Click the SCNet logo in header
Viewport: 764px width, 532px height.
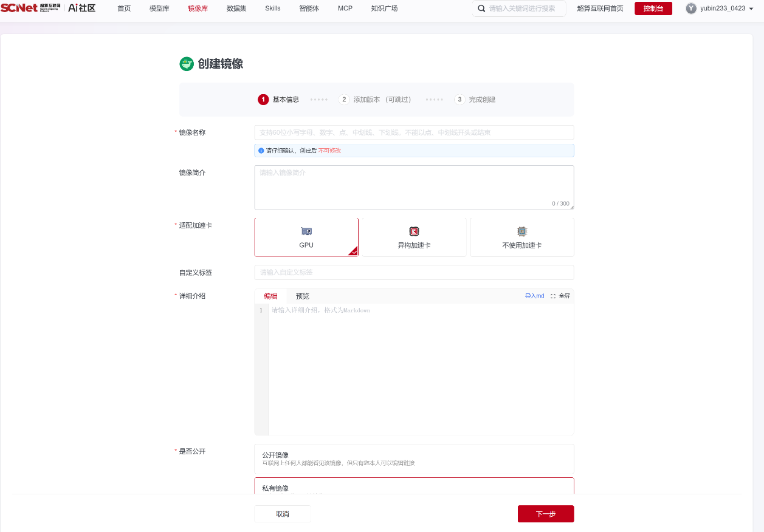[30, 9]
